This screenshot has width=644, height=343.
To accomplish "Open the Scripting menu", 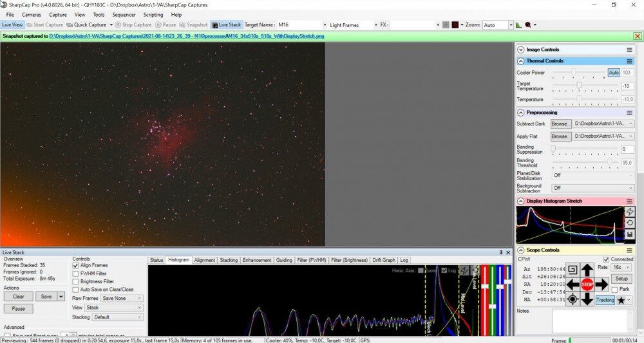I will point(153,15).
